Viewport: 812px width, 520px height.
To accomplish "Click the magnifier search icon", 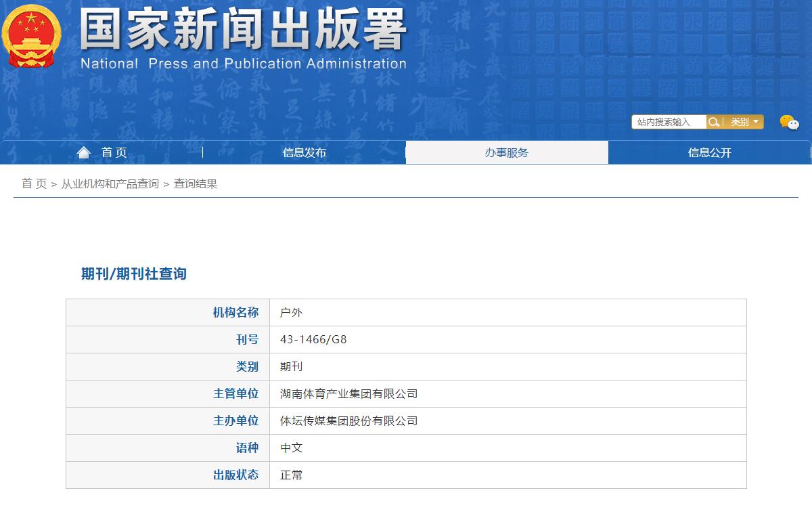I will [x=713, y=122].
